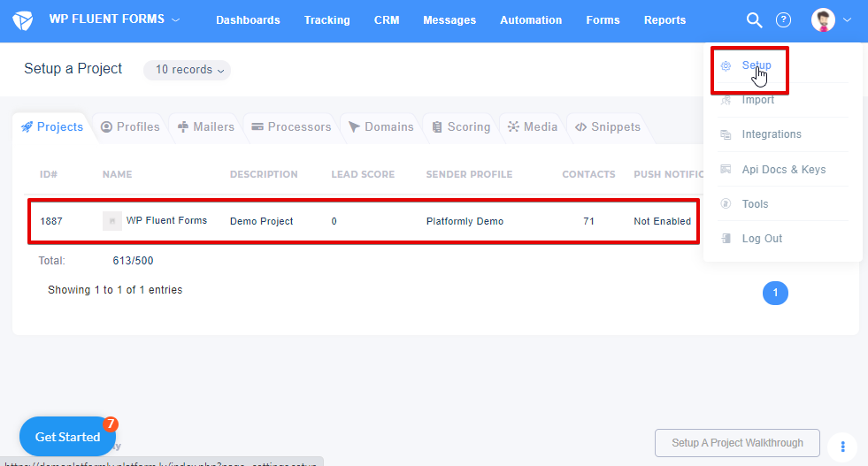The width and height of the screenshot is (868, 466).
Task: Sort by the LEAD SCORE column header
Action: (363, 174)
